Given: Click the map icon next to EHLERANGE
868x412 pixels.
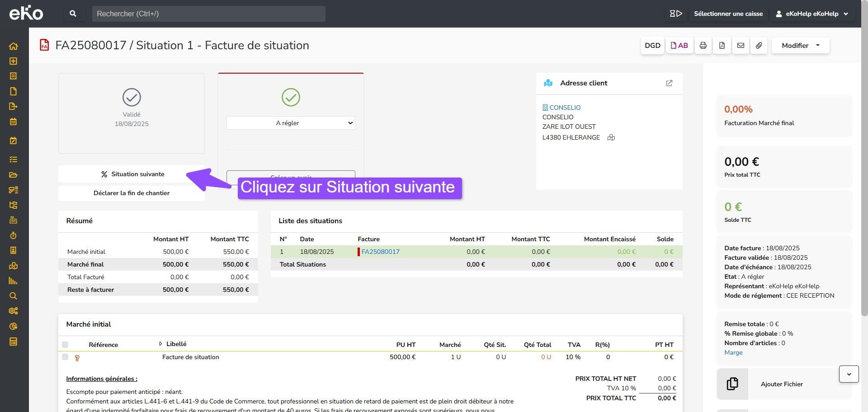Looking at the screenshot, I should (611, 138).
